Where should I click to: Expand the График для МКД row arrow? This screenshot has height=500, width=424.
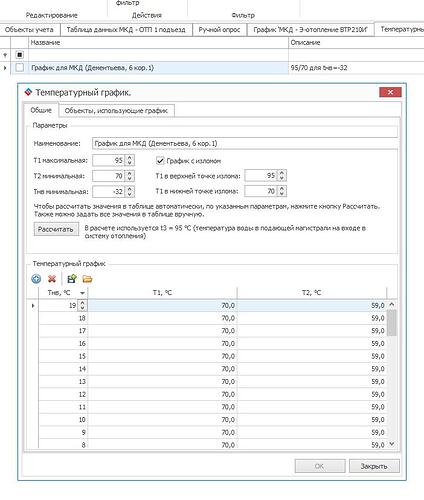5,68
